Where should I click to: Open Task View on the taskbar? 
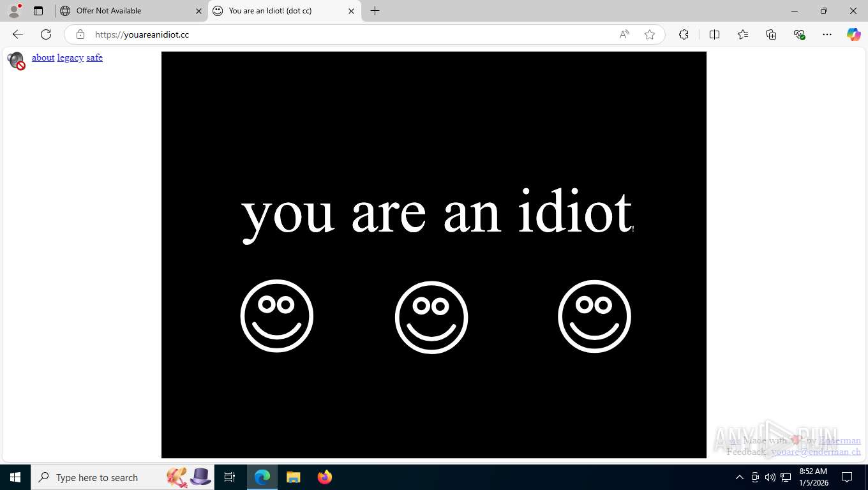tap(230, 477)
